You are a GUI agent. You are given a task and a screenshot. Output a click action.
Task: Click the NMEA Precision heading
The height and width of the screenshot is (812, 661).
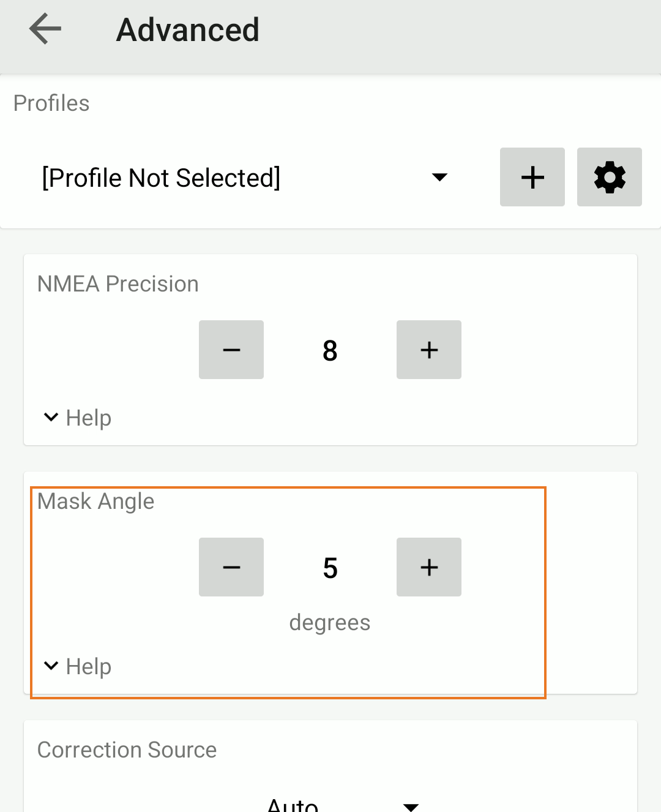click(x=118, y=284)
